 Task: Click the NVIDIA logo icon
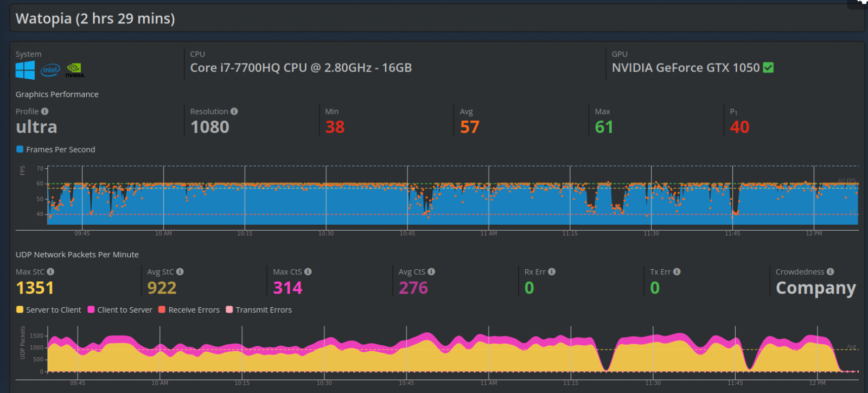click(x=75, y=70)
